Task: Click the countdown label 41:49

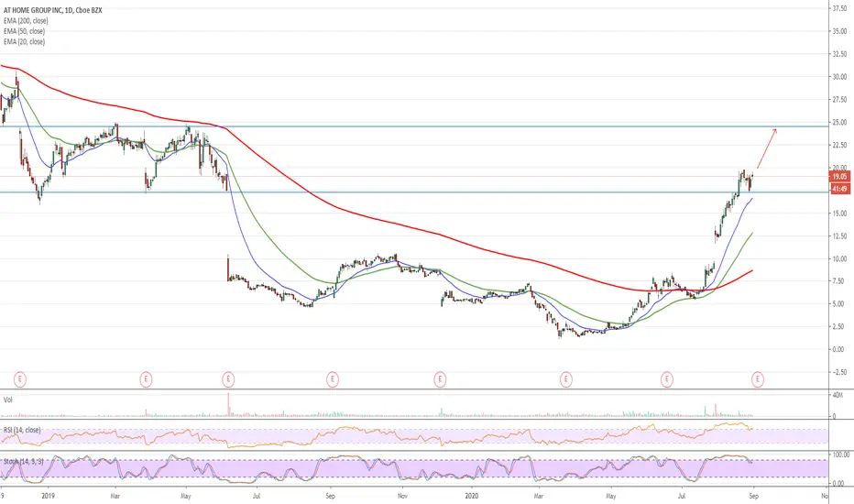Action: pyautogui.click(x=839, y=189)
